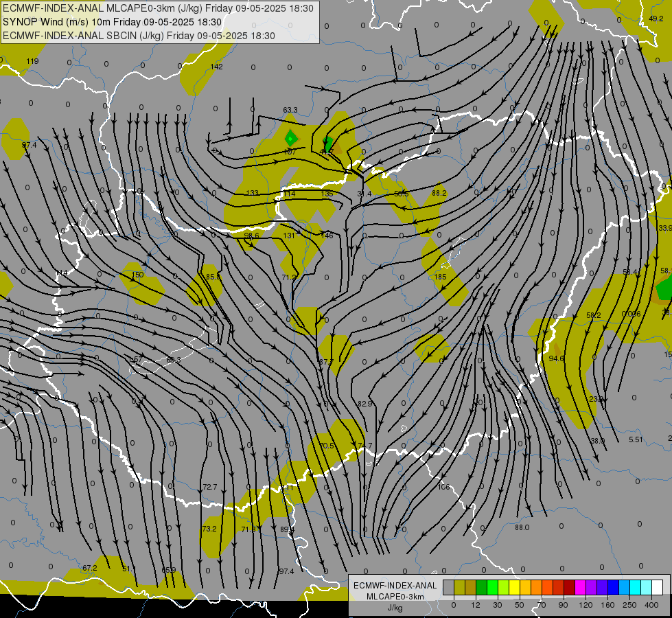Click the map value 94.6
The image size is (672, 618).
[556, 358]
